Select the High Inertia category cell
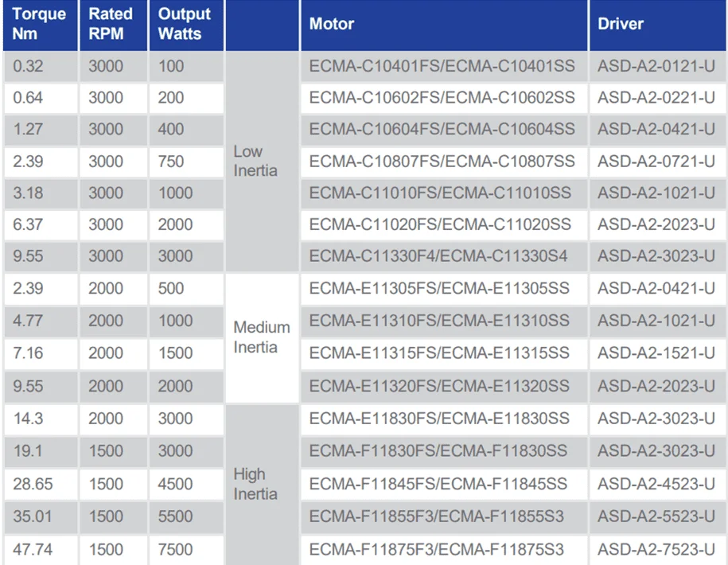 click(263, 485)
